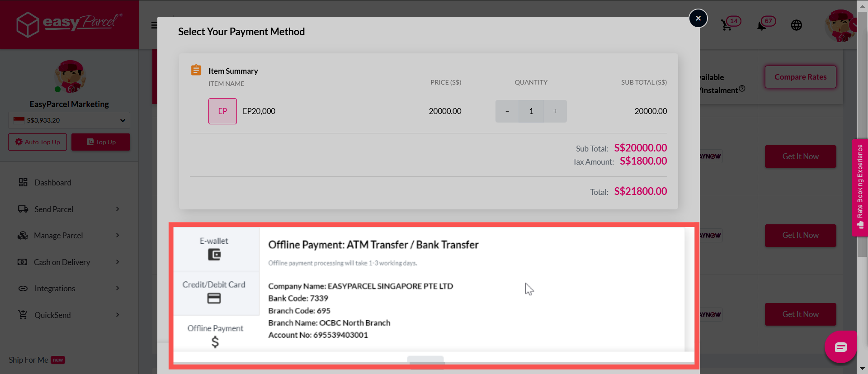Click the credit card icon

click(x=214, y=298)
